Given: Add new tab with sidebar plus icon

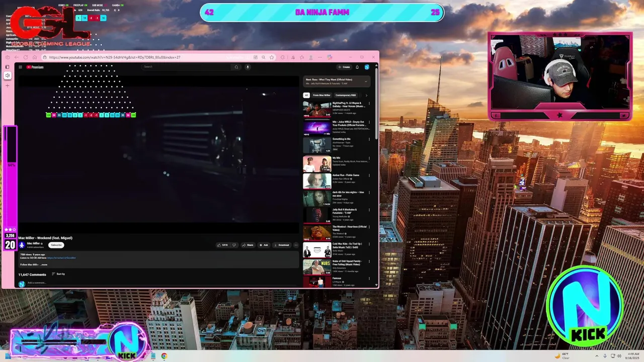Looking at the screenshot, I should (7, 85).
